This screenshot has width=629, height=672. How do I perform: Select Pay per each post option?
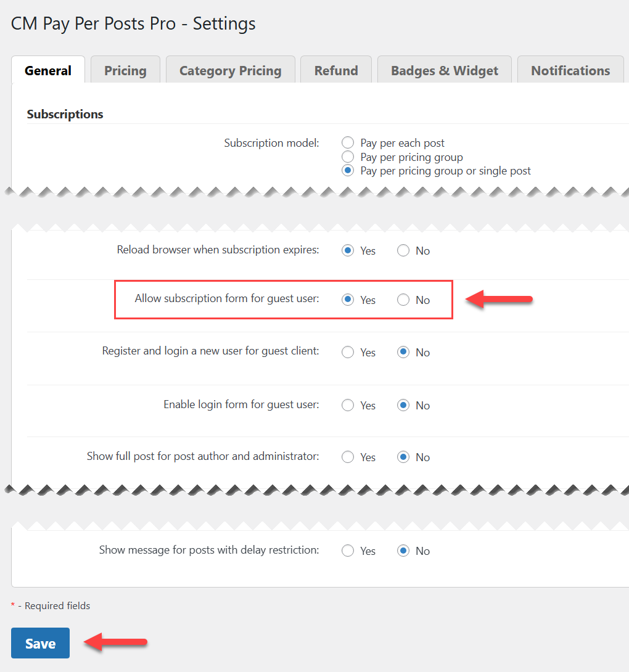tap(348, 142)
